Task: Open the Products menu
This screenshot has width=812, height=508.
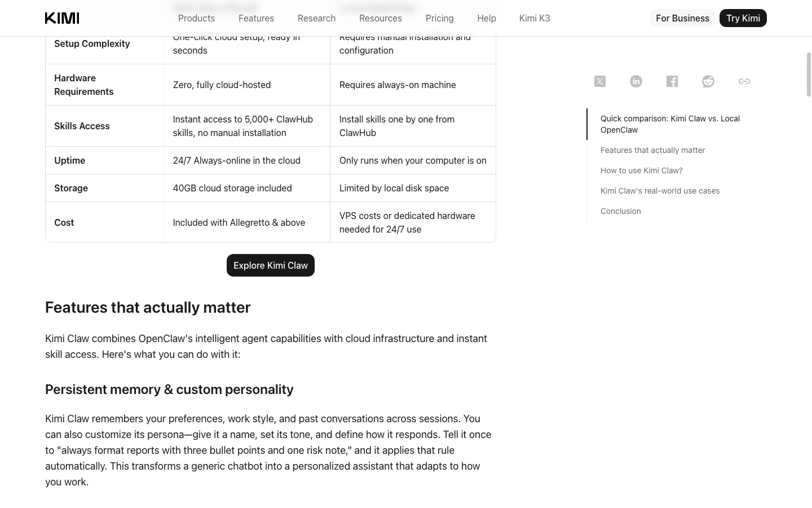Action: tap(196, 18)
